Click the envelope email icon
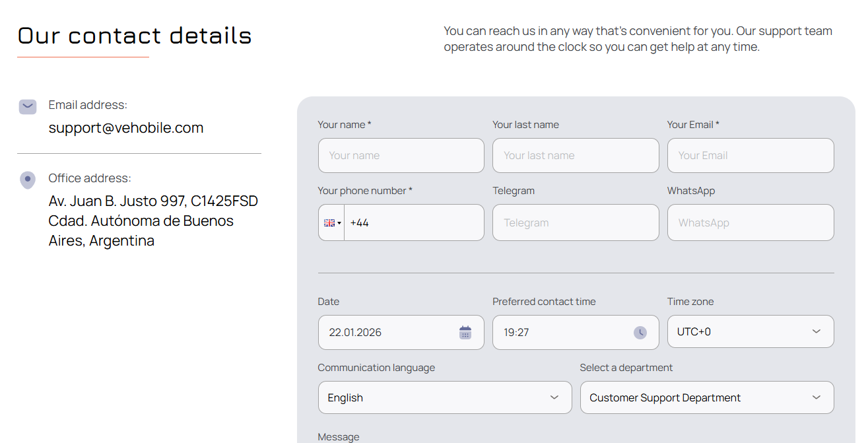868x443 pixels. (27, 106)
